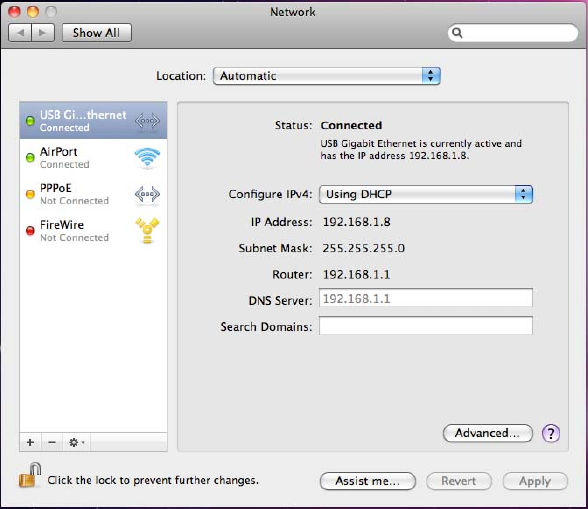Open the gear action menu
This screenshot has width=588, height=509.
click(x=76, y=442)
